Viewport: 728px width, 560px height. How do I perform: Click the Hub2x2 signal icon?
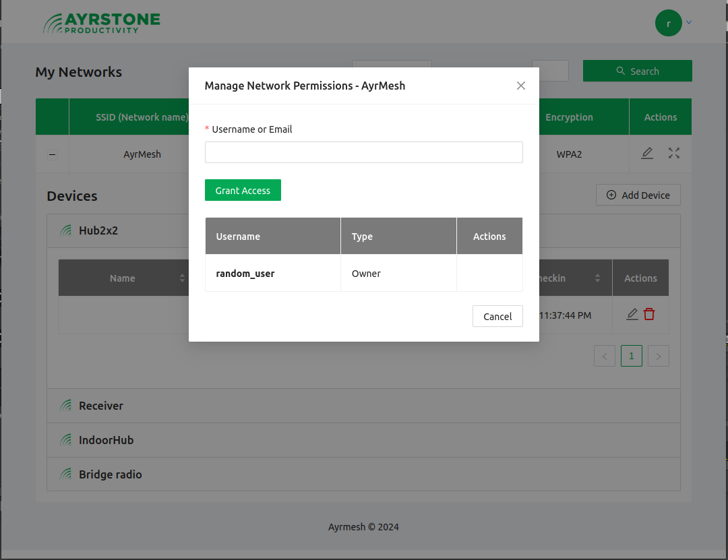pos(66,230)
